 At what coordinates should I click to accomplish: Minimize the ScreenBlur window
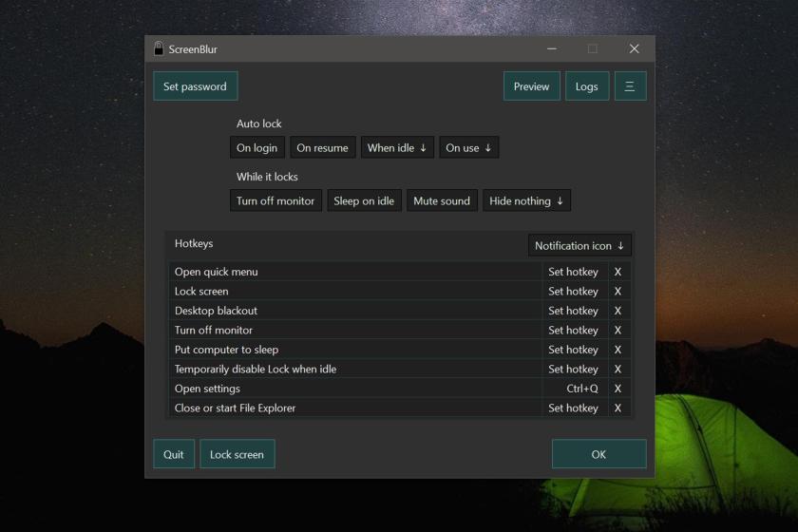[x=552, y=48]
